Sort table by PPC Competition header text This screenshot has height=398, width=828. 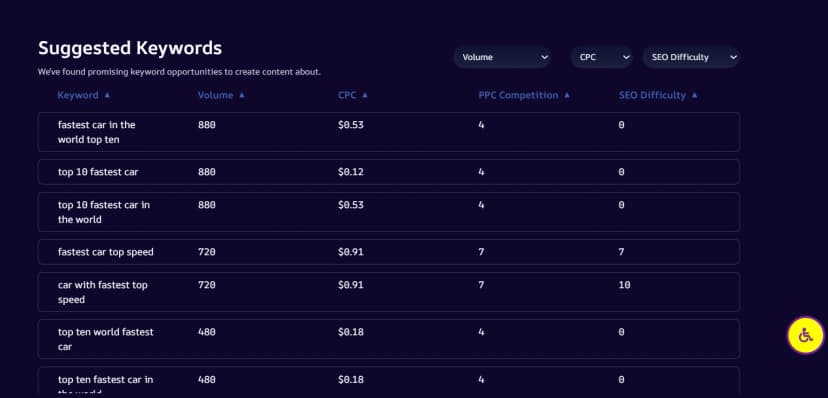pos(518,95)
